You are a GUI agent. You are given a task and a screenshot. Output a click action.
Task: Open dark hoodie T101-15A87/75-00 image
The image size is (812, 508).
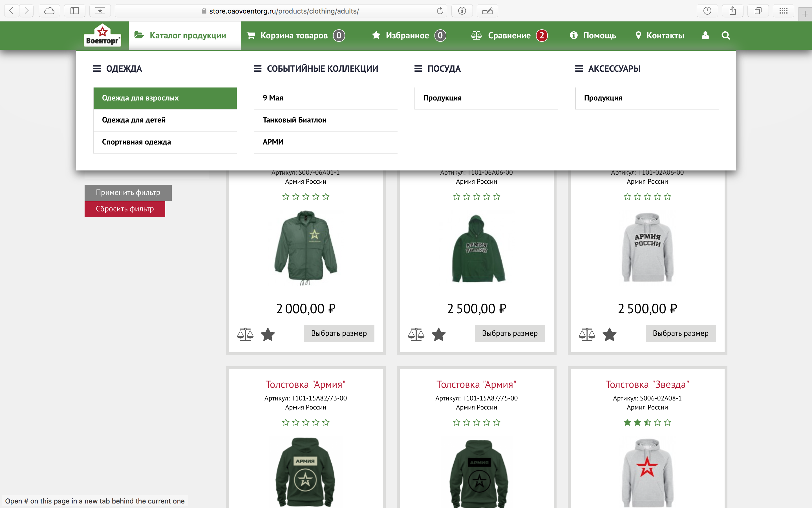479,474
